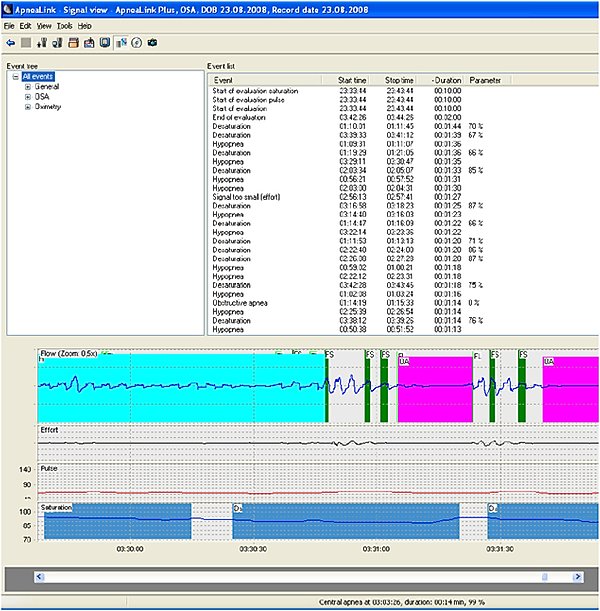Open the File menu
The width and height of the screenshot is (600, 611).
tap(9, 24)
